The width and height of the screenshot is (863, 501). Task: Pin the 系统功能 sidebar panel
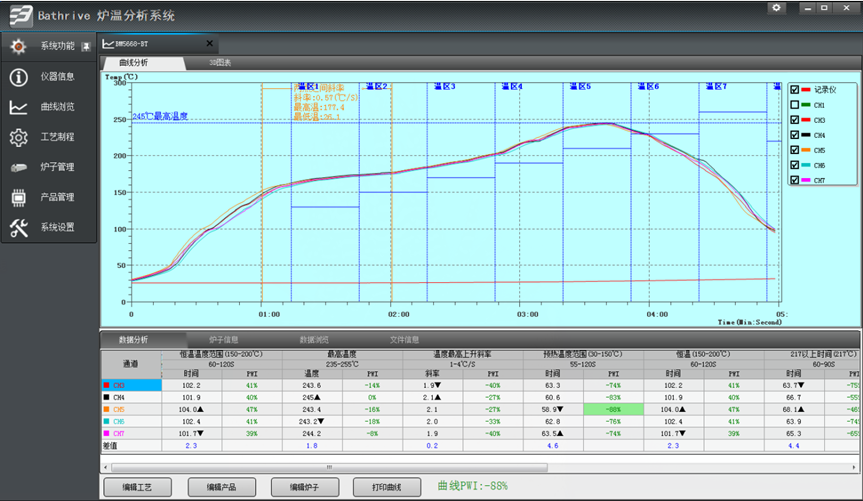[x=86, y=47]
